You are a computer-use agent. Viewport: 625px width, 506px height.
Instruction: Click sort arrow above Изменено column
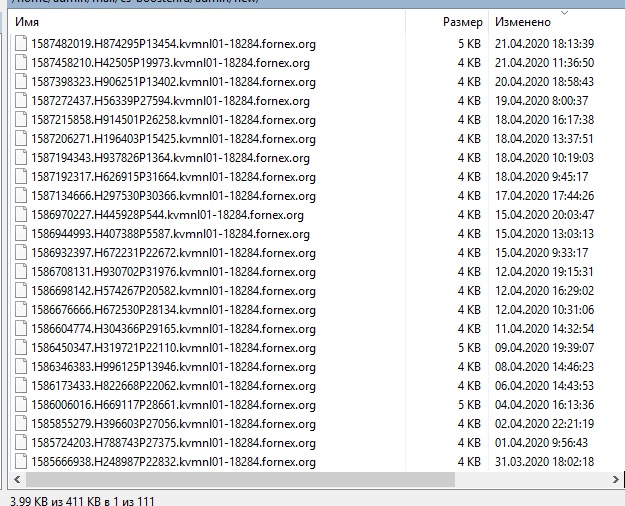(564, 13)
